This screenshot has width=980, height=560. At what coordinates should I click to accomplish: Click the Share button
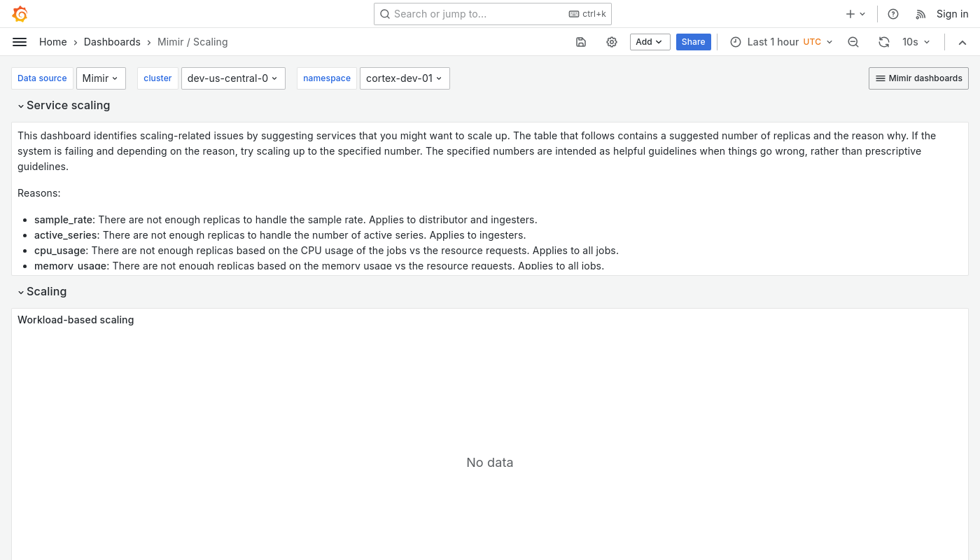coord(693,42)
